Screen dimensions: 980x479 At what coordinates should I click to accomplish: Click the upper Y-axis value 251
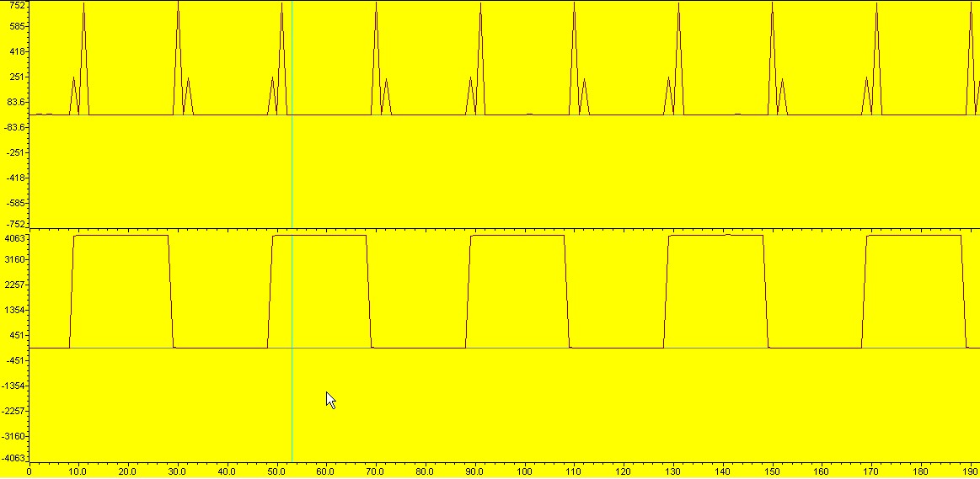(18, 77)
